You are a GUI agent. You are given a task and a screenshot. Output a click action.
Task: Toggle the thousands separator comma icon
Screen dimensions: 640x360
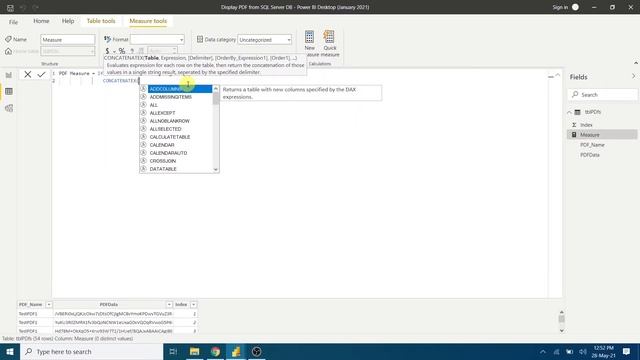point(132,51)
